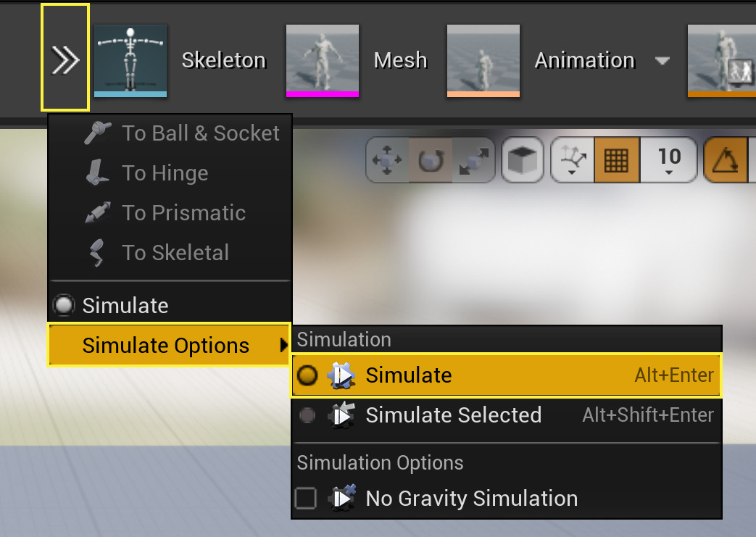
Task: Select the Scale tool in the viewport
Action: pos(473,160)
